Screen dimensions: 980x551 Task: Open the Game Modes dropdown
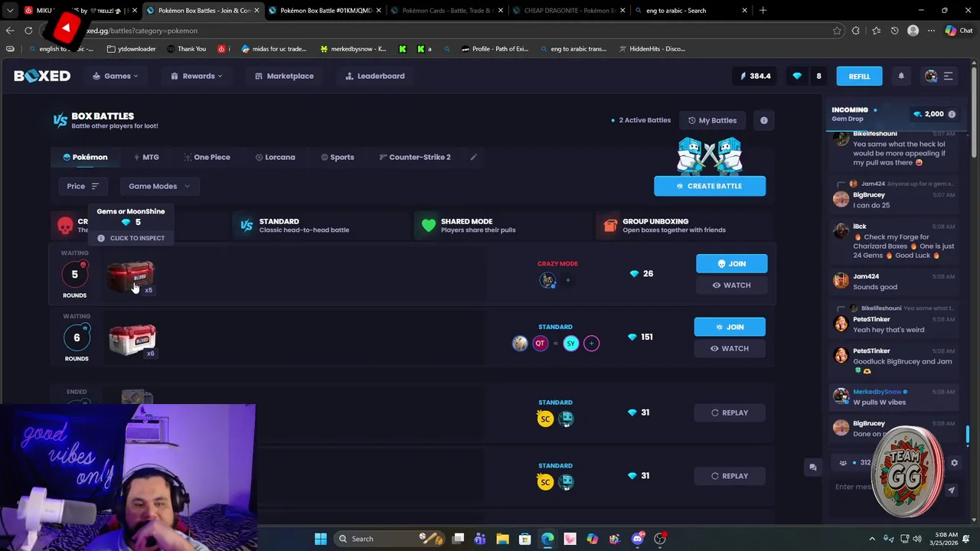click(x=159, y=186)
